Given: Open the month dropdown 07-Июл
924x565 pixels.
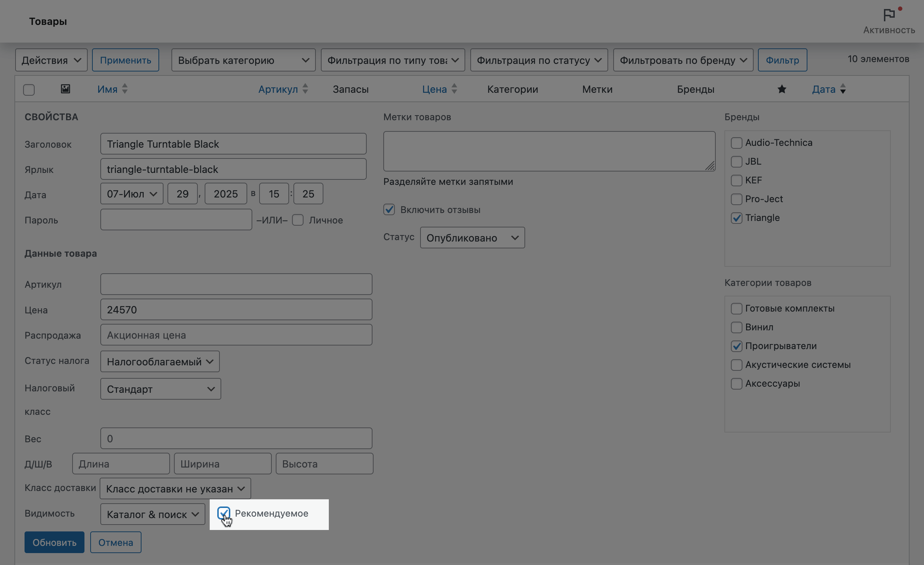Looking at the screenshot, I should [x=132, y=194].
